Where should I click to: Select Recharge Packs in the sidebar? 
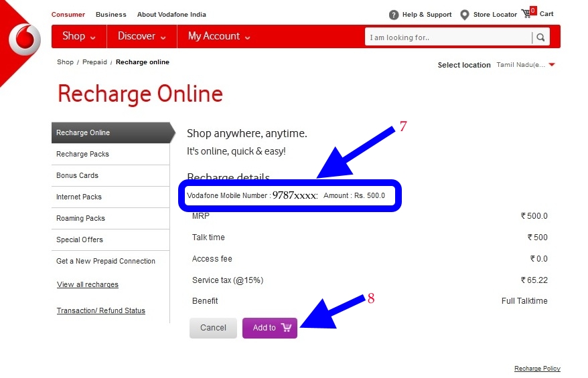(111, 154)
